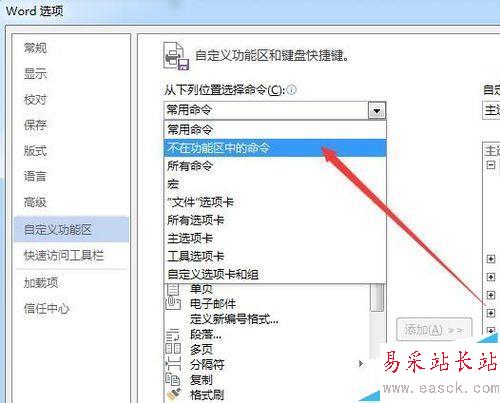Screen dimensions: 500x403
Task: Select the 段落 command icon
Action: (173, 334)
